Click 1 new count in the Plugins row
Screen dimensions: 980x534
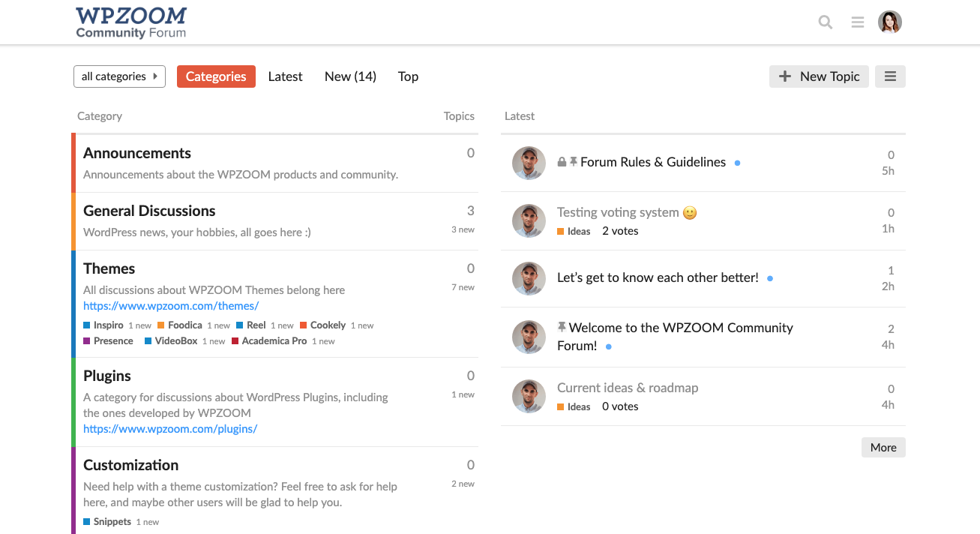click(x=463, y=394)
